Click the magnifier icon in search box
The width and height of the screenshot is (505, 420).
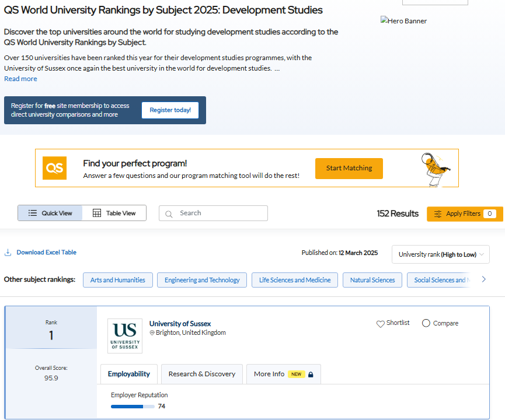coord(169,214)
